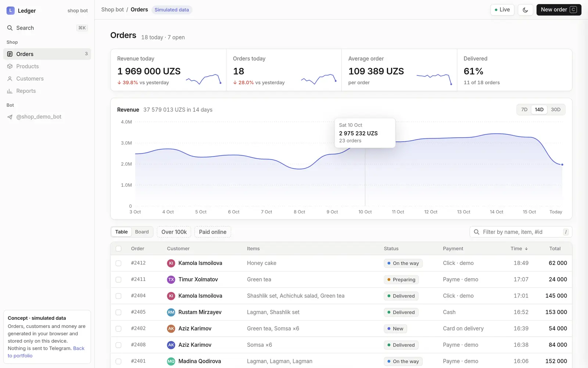The height and width of the screenshot is (368, 588).
Task: Click avatar TX for Timur Xolmatov
Action: (171, 280)
